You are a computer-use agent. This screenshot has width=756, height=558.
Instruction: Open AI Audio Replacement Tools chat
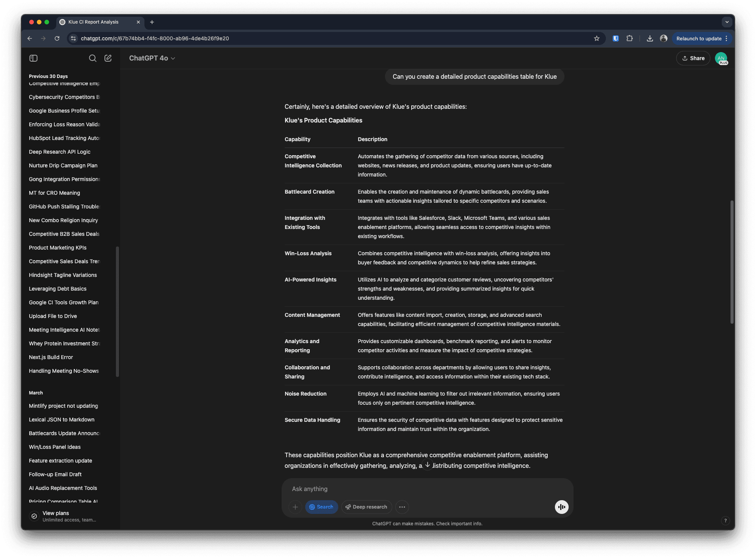pyautogui.click(x=63, y=488)
